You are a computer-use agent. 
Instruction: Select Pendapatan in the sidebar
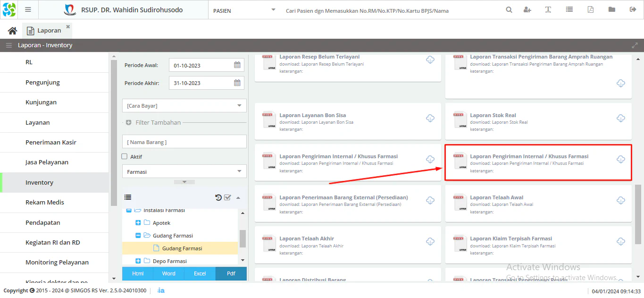point(54,222)
